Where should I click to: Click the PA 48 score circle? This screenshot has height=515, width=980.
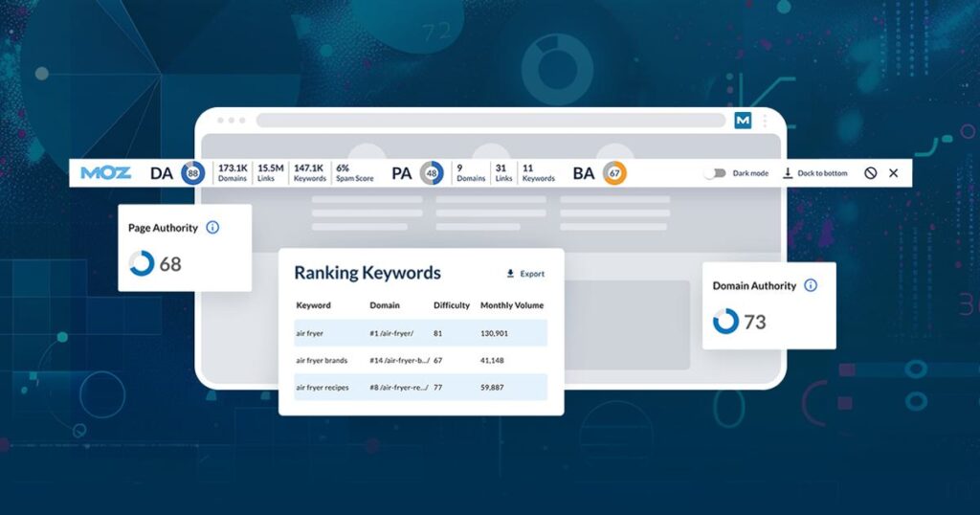tap(432, 173)
